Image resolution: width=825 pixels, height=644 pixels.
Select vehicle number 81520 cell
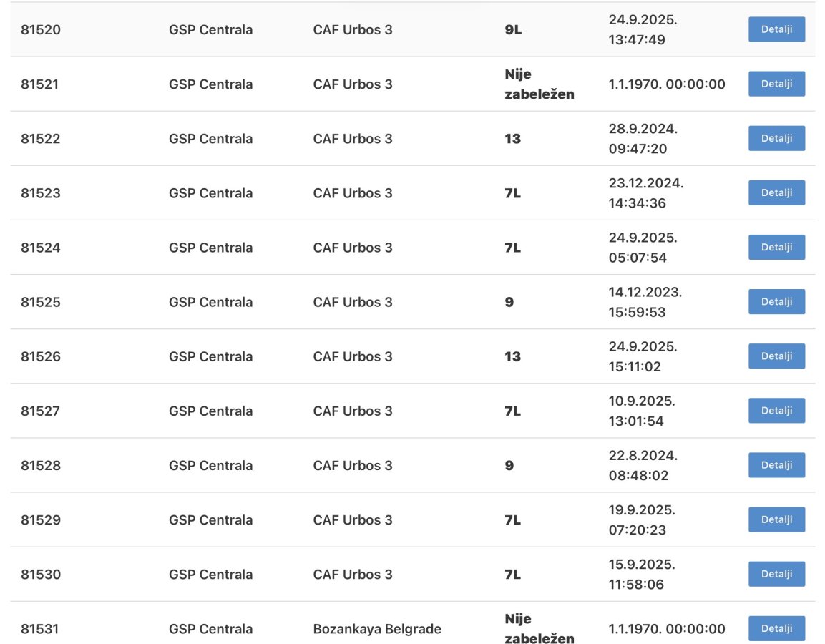click(x=41, y=30)
